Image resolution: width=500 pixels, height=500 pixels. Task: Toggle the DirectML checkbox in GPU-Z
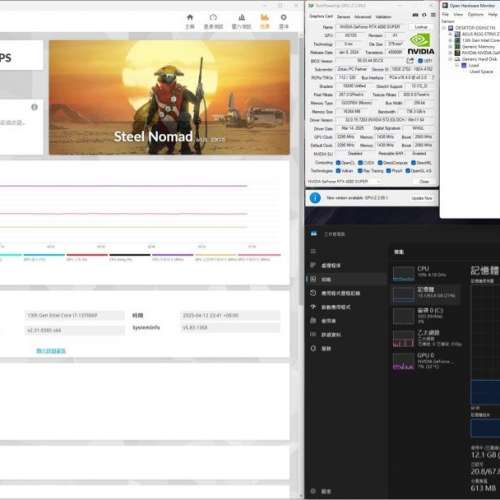pos(413,163)
